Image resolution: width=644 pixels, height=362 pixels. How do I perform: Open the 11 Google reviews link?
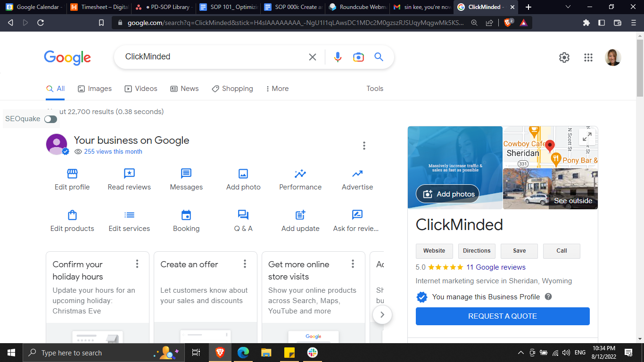point(495,267)
